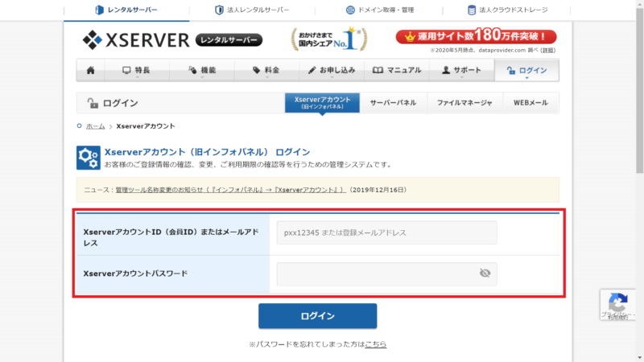Open the 詳細 link under banner
The height and width of the screenshot is (362, 644).
(547, 50)
